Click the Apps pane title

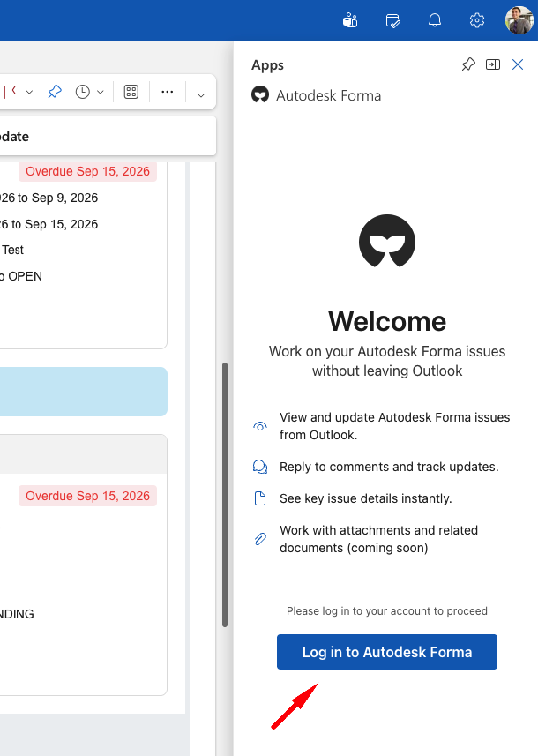(267, 65)
